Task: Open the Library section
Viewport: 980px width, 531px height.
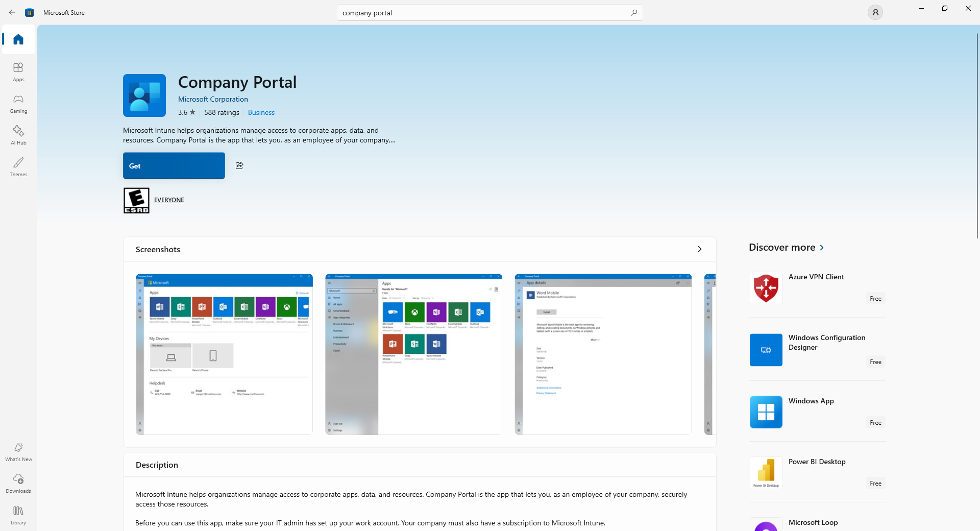Action: coord(18,514)
